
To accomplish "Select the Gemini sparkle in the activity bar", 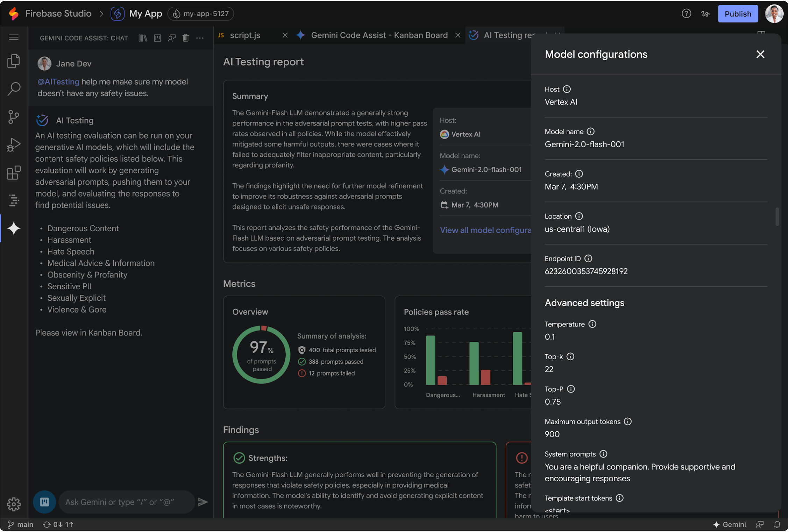I will pyautogui.click(x=14, y=228).
